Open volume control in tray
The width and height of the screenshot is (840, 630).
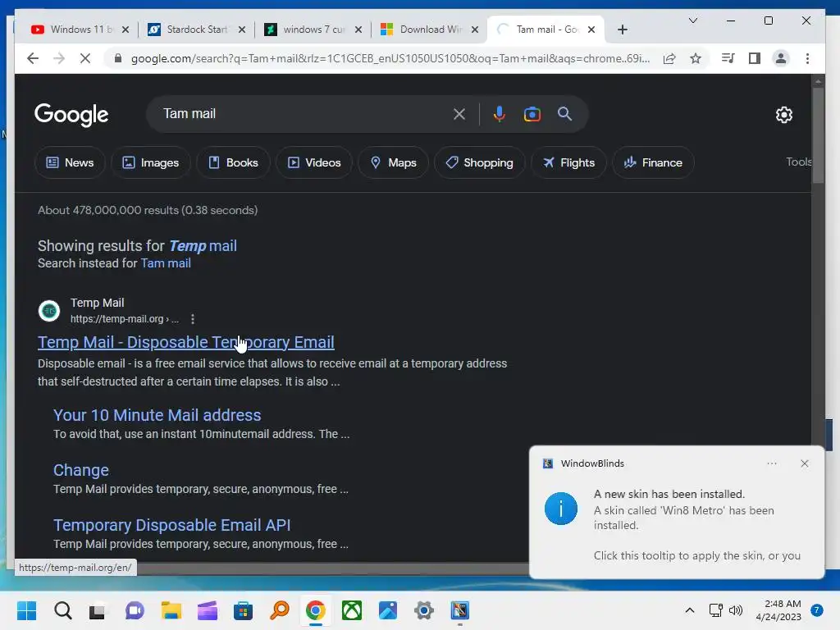pyautogui.click(x=736, y=610)
